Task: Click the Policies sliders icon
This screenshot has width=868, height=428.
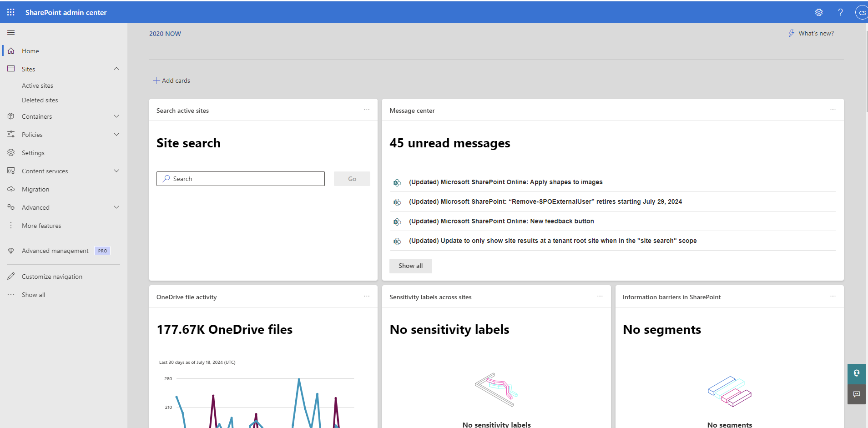Action: click(11, 134)
